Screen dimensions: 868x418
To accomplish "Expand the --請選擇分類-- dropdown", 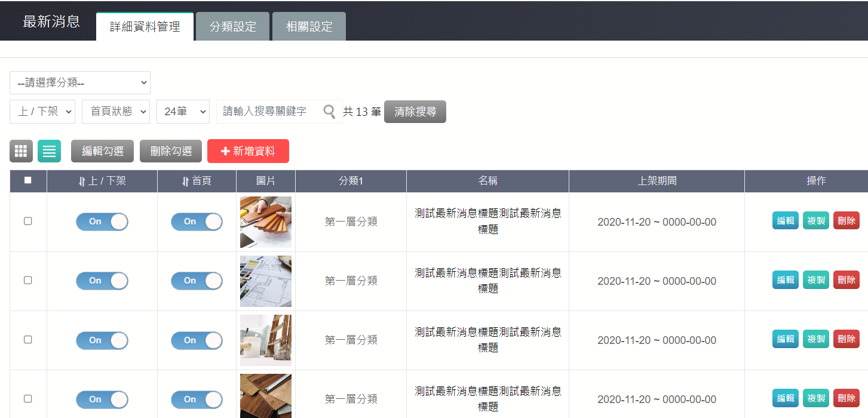I will (x=80, y=83).
